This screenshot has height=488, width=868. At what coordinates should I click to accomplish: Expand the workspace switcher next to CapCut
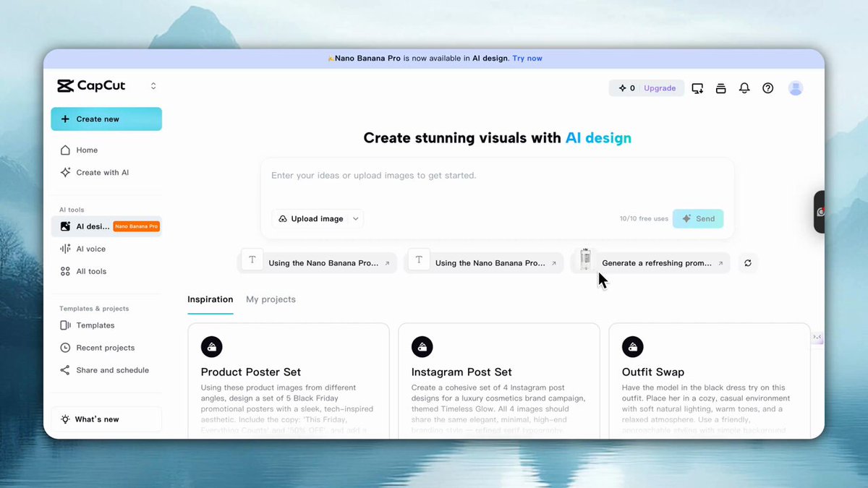point(153,86)
